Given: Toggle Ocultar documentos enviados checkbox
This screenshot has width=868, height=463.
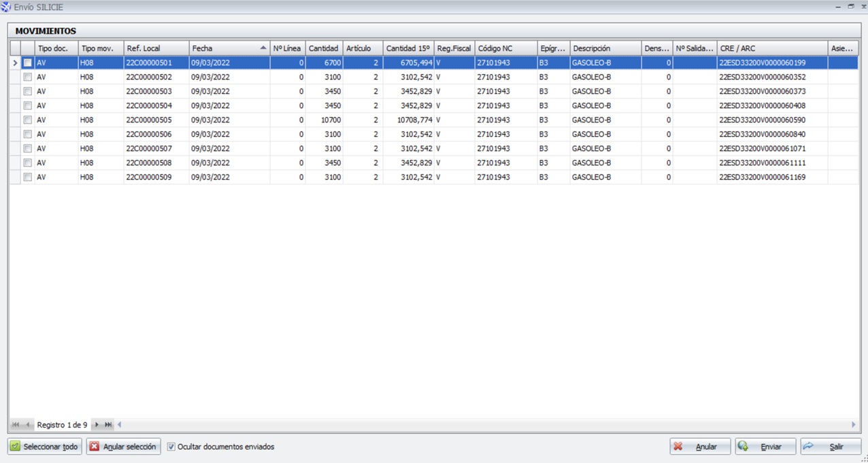Looking at the screenshot, I should 171,447.
